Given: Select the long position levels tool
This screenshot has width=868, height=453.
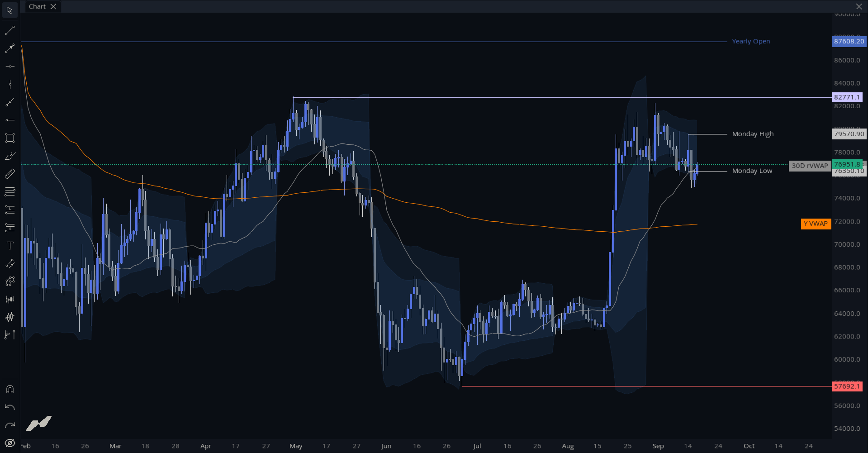Looking at the screenshot, I should 9,210.
